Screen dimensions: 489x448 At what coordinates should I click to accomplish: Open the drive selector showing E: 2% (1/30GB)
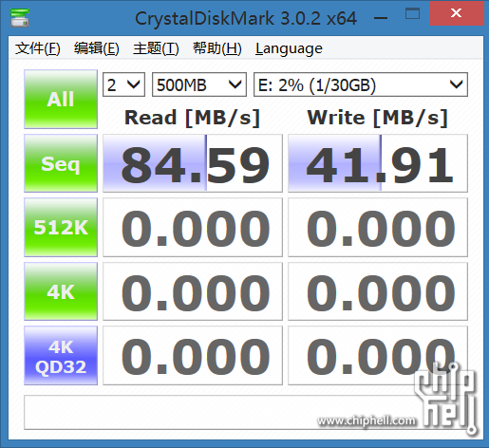tap(361, 84)
